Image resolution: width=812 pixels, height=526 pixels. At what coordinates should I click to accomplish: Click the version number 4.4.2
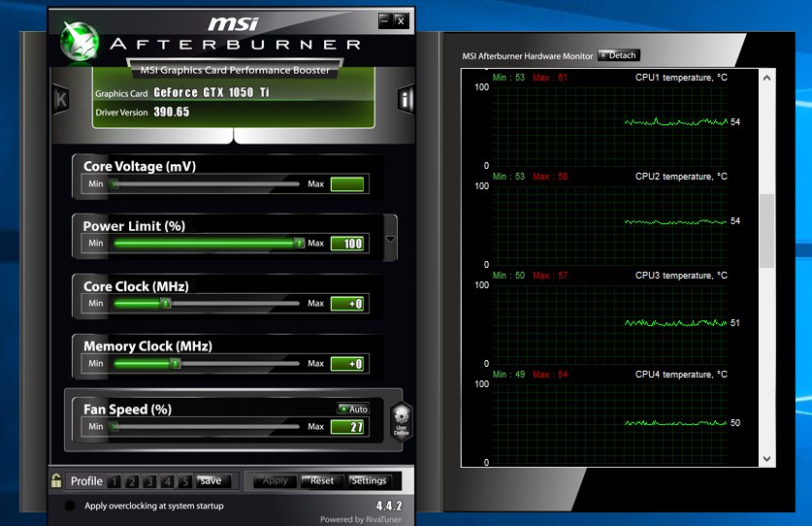point(389,506)
